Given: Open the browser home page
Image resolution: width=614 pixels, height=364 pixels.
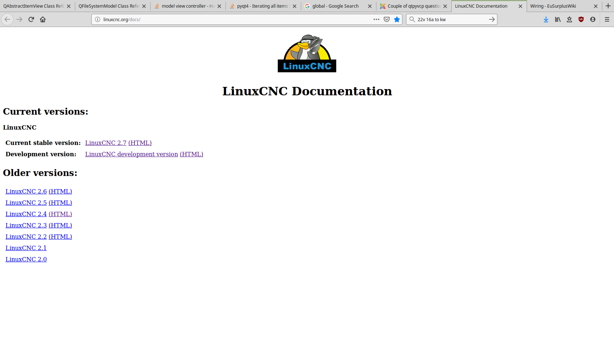Looking at the screenshot, I should pos(43,19).
